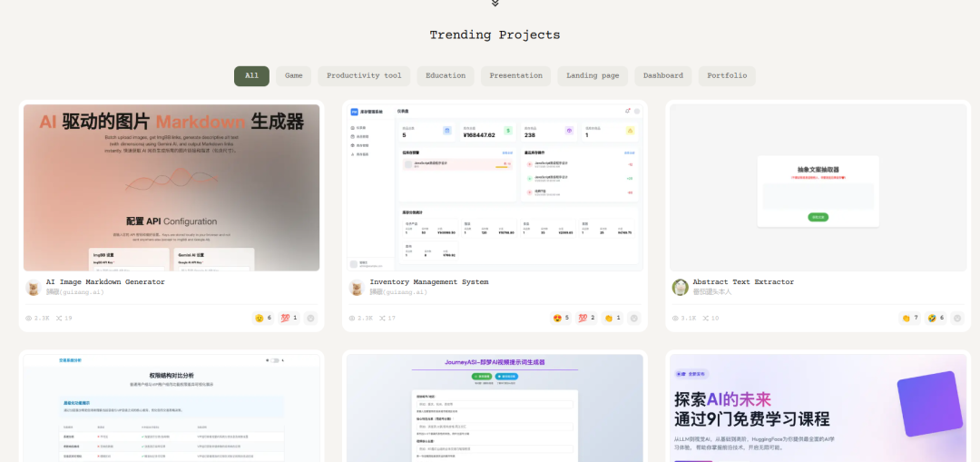Open author avatar on AI Image Markdown Generator

(x=34, y=288)
